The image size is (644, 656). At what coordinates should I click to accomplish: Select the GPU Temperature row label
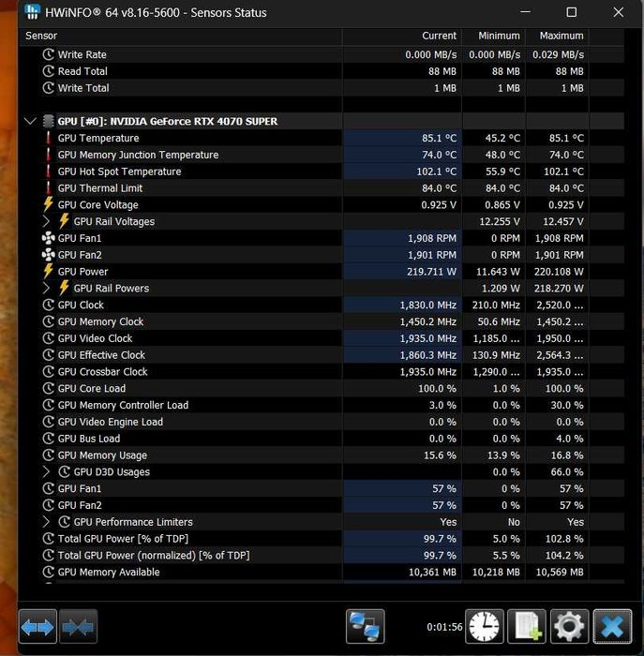click(x=98, y=138)
